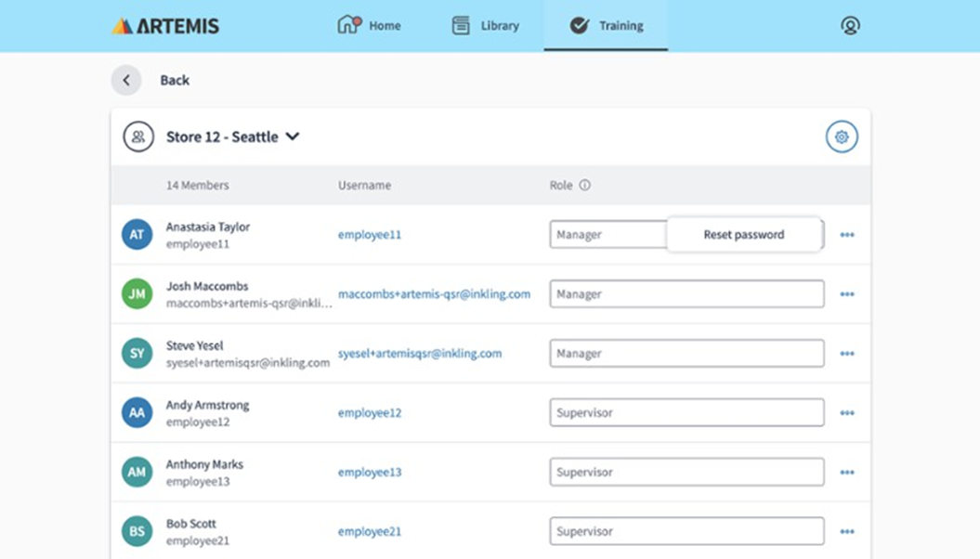This screenshot has height=559, width=980.
Task: Open more options for Josh Maccombs
Action: coord(846,294)
